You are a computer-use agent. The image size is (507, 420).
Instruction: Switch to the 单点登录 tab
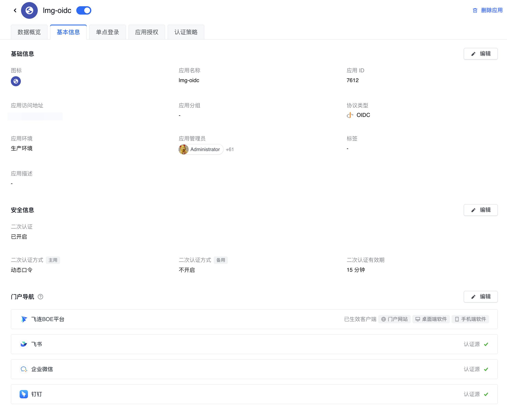coord(107,32)
